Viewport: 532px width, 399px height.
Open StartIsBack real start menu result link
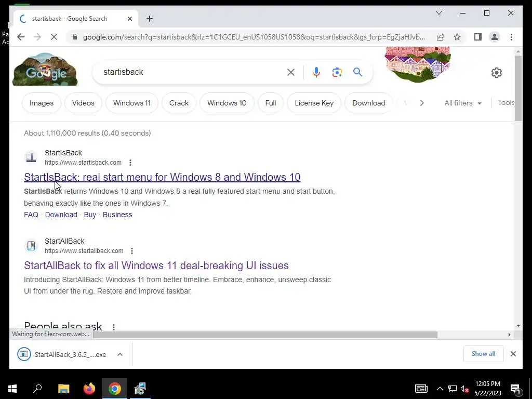pyautogui.click(x=162, y=177)
